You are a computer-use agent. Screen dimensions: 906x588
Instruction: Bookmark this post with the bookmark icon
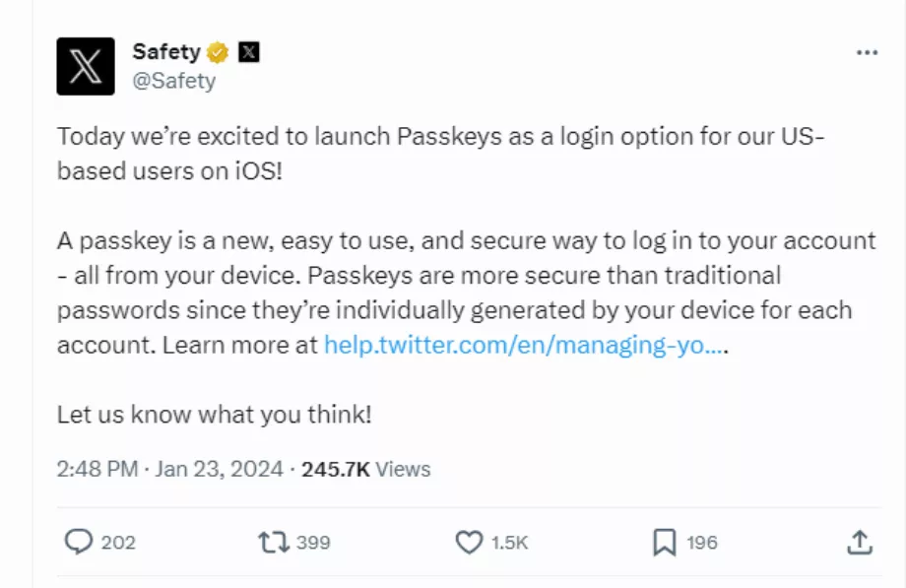[665, 543]
